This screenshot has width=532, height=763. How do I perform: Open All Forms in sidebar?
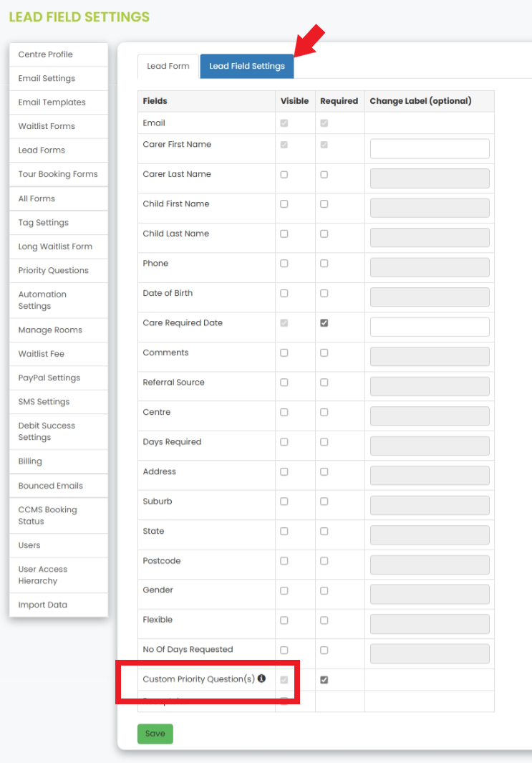click(58, 198)
